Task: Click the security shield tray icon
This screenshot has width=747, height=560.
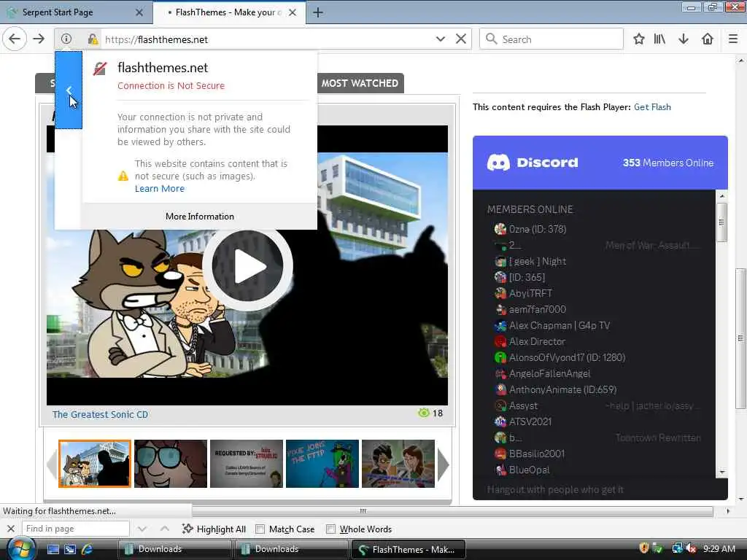Action: point(643,548)
